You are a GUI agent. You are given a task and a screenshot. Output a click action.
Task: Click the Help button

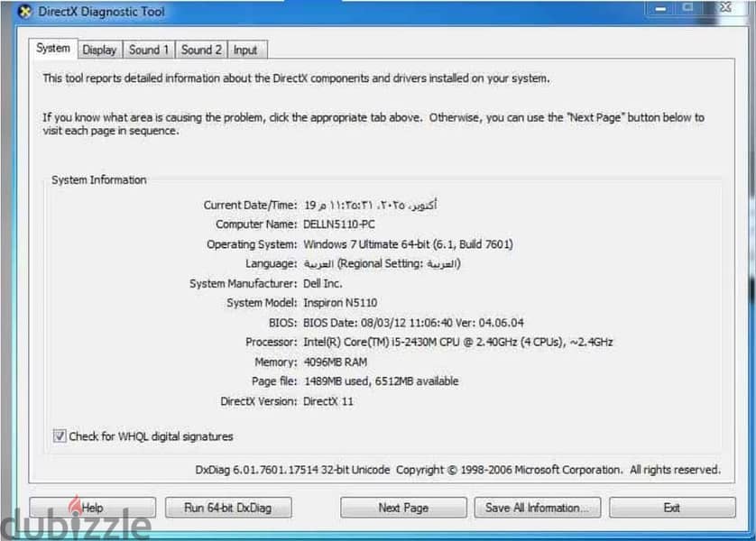93,508
